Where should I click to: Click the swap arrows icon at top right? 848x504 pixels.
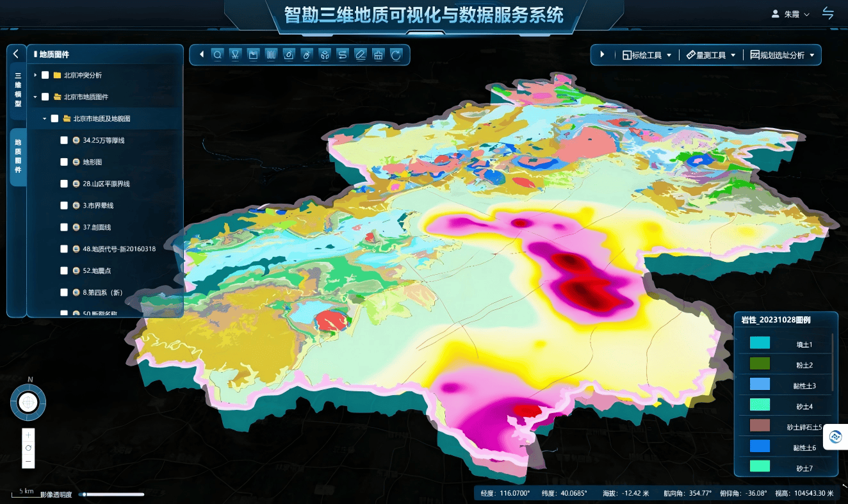tap(828, 13)
